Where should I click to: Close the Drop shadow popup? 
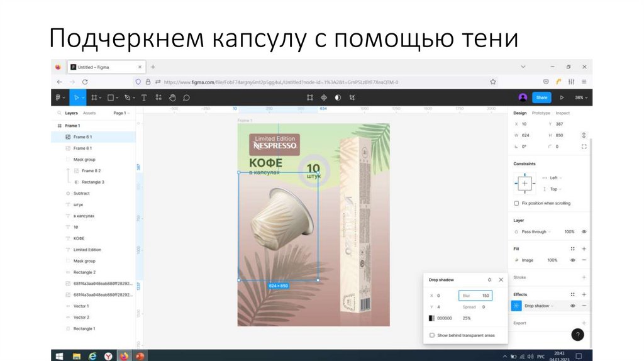pos(501,280)
